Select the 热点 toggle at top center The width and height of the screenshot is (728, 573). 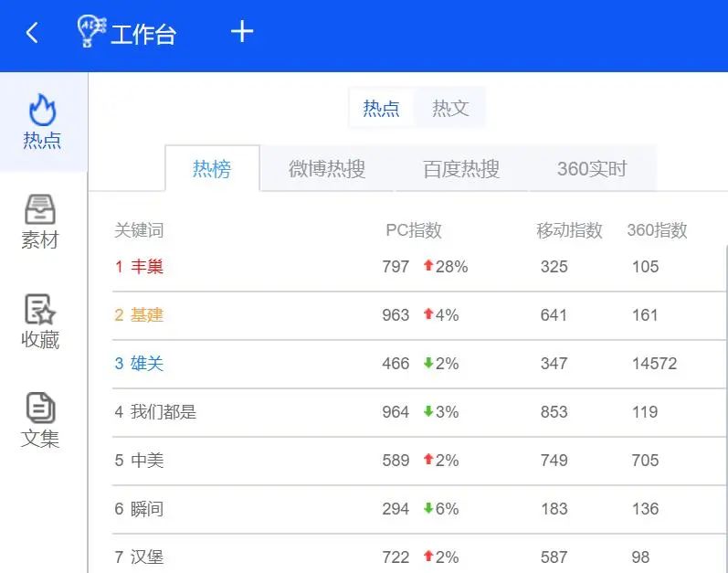coord(381,108)
